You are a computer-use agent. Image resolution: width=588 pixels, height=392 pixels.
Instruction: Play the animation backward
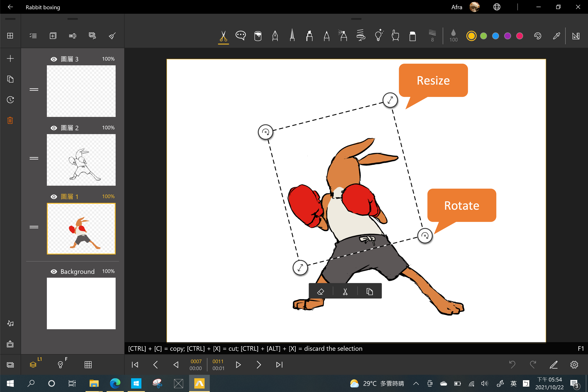(x=176, y=365)
